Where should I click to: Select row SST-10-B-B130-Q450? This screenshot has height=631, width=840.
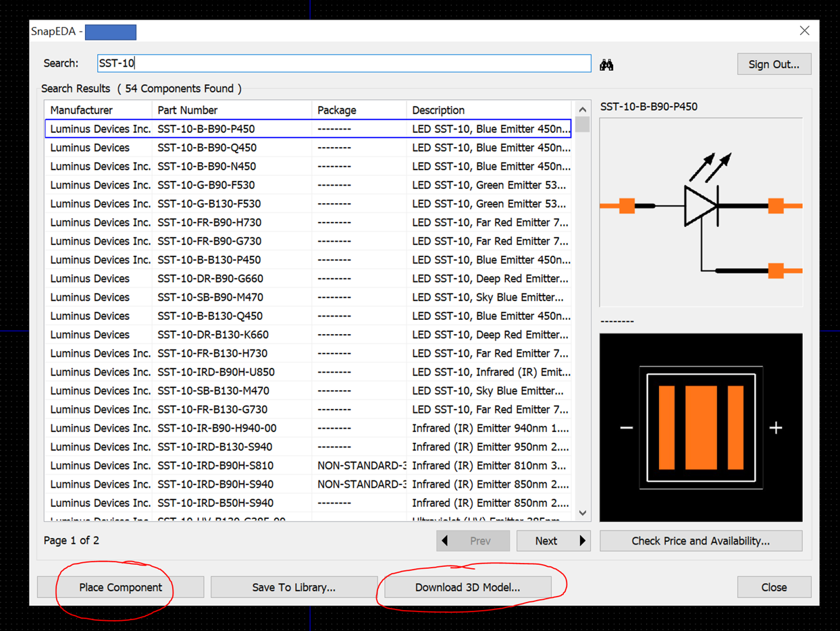pyautogui.click(x=308, y=316)
